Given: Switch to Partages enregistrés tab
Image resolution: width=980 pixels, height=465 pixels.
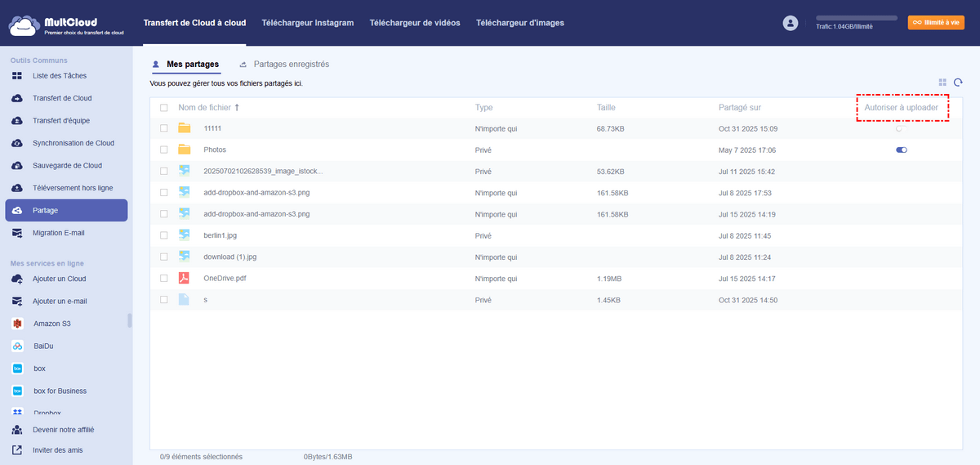Looking at the screenshot, I should [291, 64].
